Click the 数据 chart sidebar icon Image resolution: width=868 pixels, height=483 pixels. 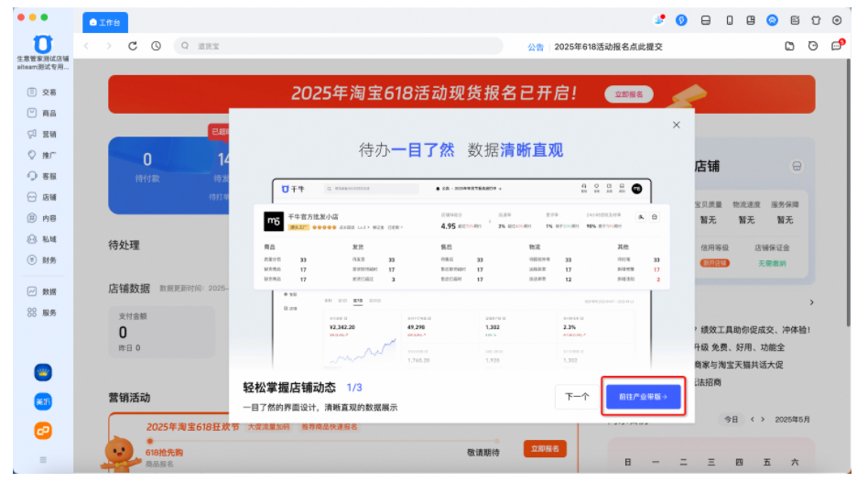click(x=32, y=291)
